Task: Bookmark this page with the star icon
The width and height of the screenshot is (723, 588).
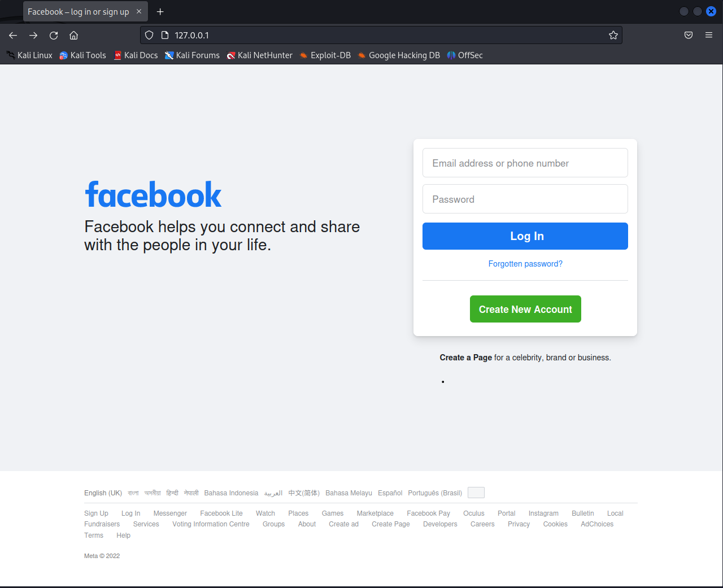Action: tap(613, 35)
